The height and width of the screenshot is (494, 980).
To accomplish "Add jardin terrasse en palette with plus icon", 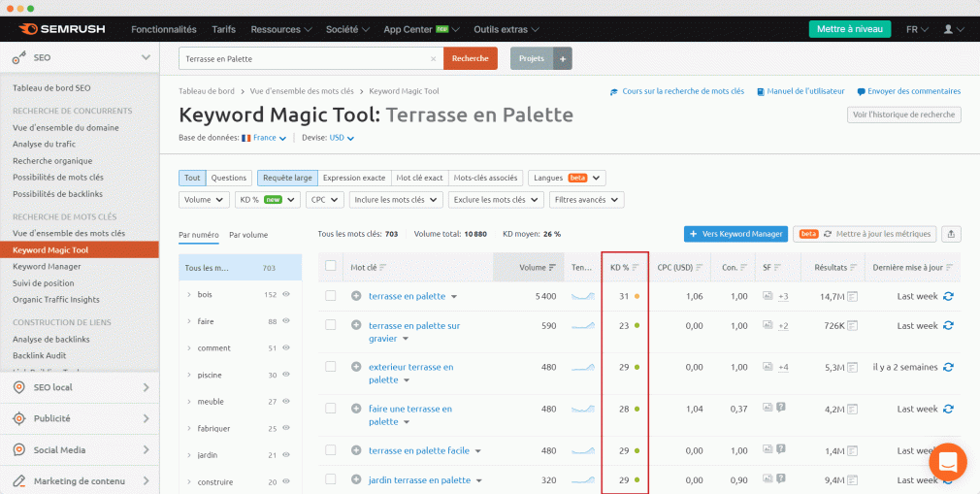I will pos(356,480).
